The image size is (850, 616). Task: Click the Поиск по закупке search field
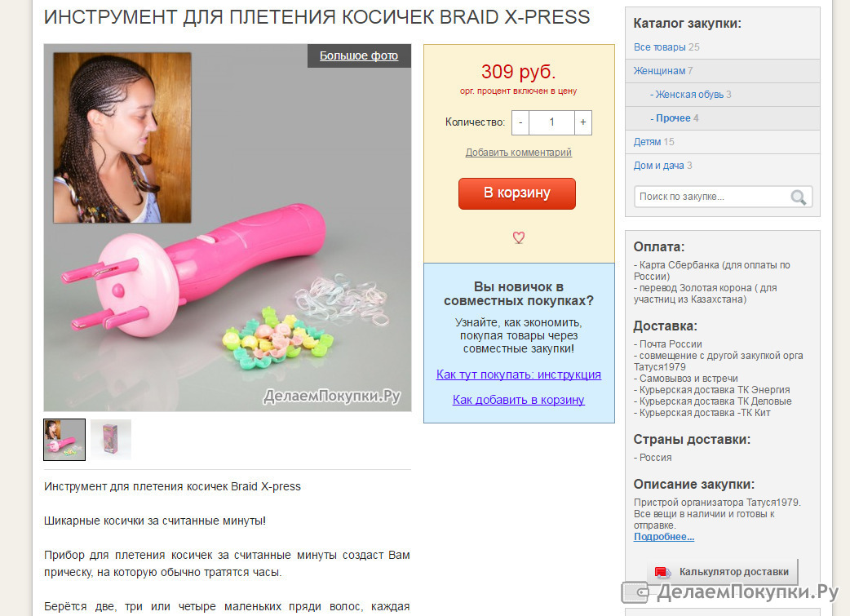[x=712, y=197]
